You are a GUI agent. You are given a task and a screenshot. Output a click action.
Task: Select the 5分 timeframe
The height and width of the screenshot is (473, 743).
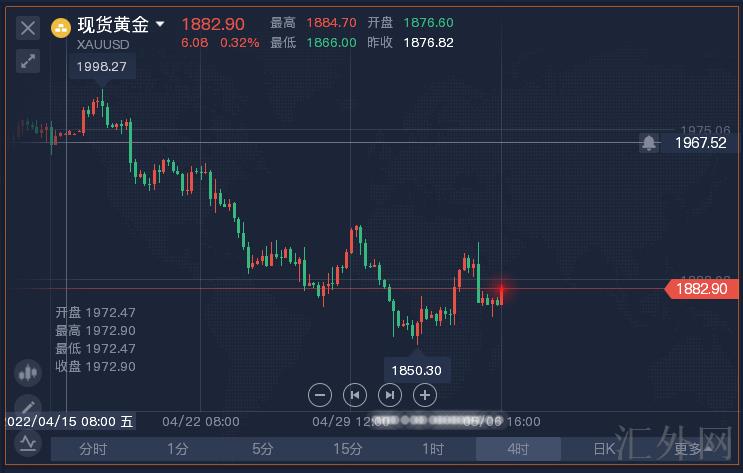(x=263, y=449)
